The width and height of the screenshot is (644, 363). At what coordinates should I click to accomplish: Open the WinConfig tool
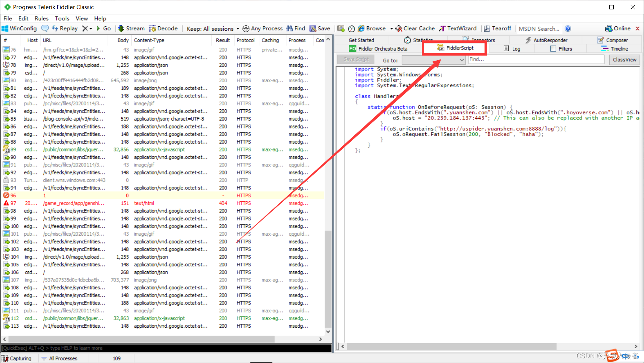tap(19, 29)
